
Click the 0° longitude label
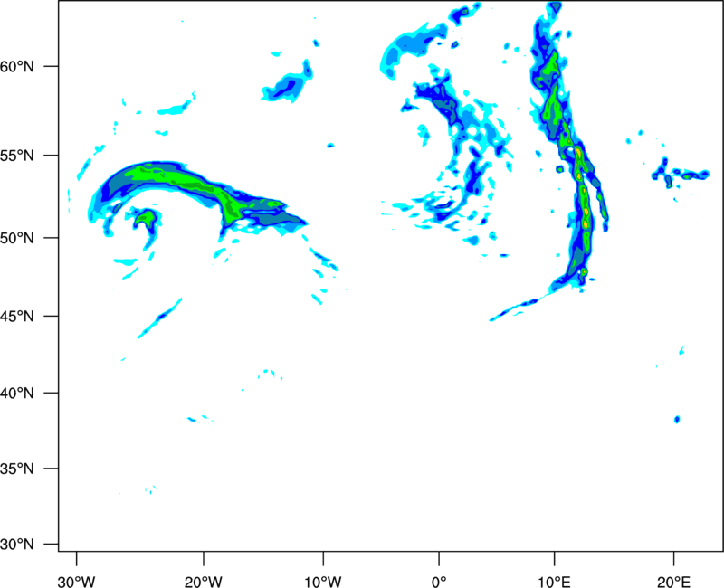439,582
